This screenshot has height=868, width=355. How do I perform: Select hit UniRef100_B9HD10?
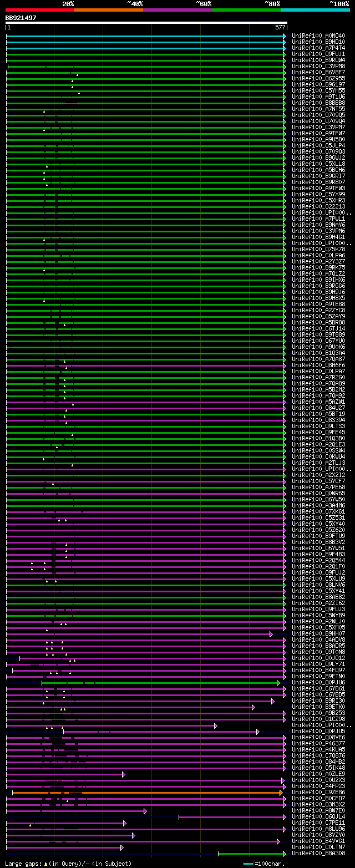click(x=318, y=42)
